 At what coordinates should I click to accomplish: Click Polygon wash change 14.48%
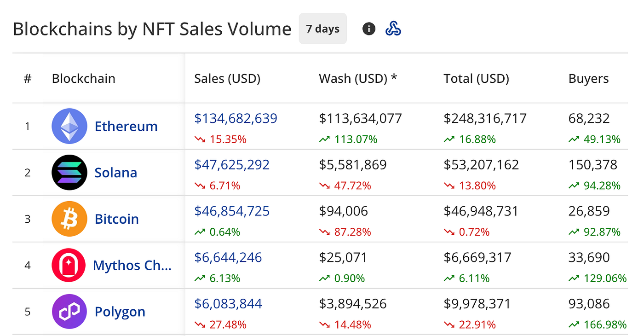(345, 325)
